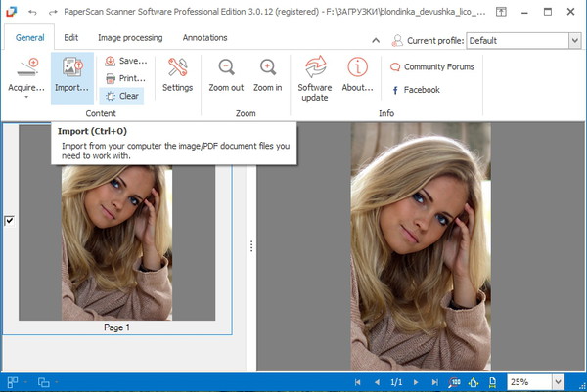Go to the last page in status bar
587x392 pixels.
pyautogui.click(x=436, y=382)
